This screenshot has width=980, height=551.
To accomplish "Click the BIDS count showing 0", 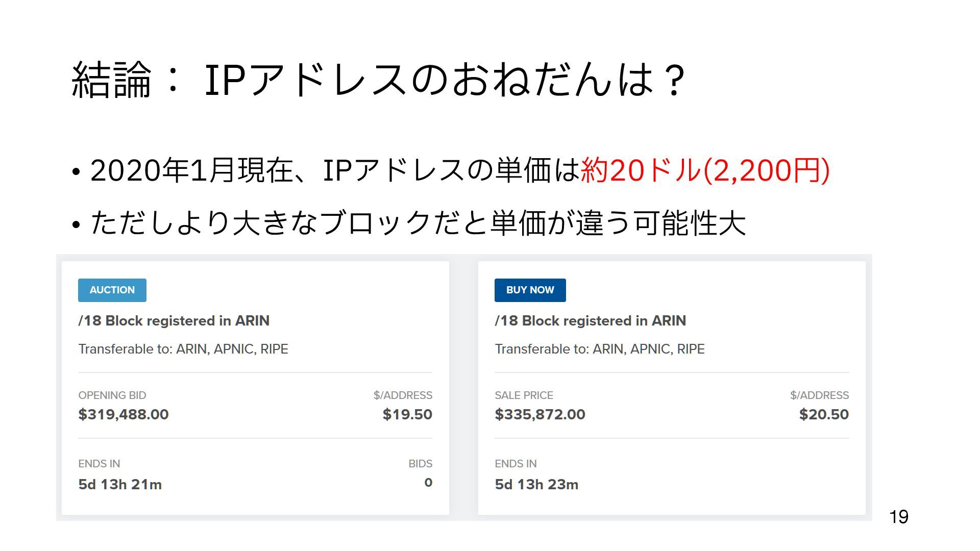I will tap(428, 483).
